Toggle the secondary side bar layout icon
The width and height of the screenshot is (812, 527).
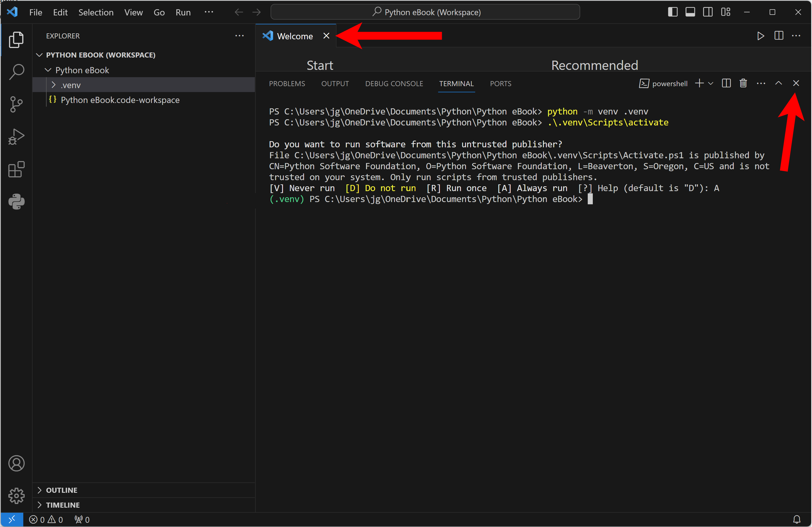[708, 12]
